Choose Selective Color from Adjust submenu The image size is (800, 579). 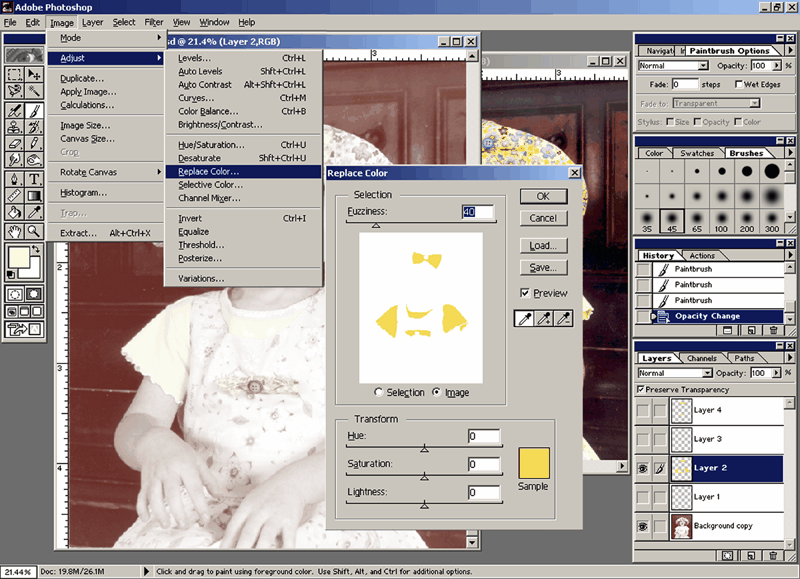point(210,185)
